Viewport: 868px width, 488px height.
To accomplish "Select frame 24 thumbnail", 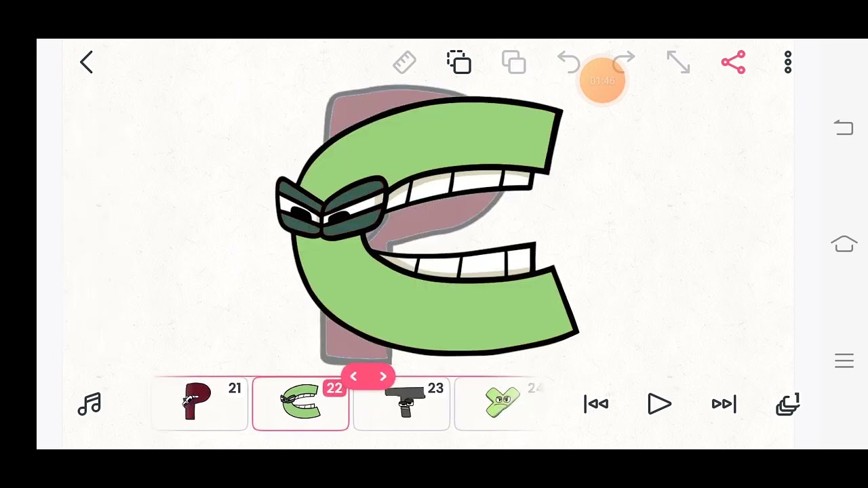I will pos(499,404).
